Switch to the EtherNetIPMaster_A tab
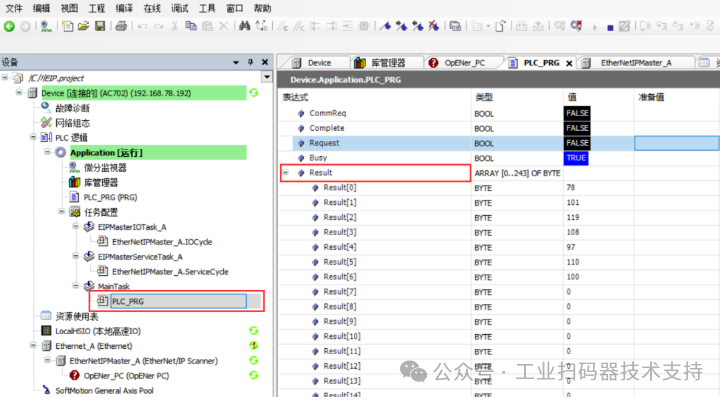Screen dimensions: 726x401 635,63
